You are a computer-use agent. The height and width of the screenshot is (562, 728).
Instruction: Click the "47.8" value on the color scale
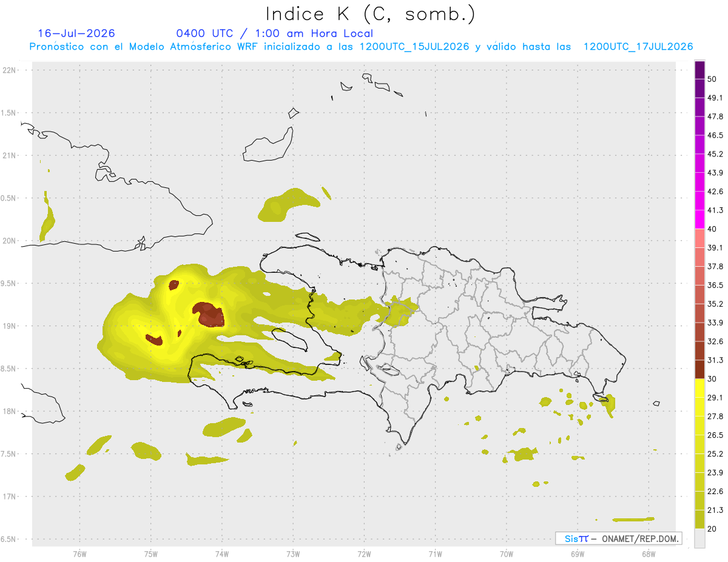(x=716, y=116)
